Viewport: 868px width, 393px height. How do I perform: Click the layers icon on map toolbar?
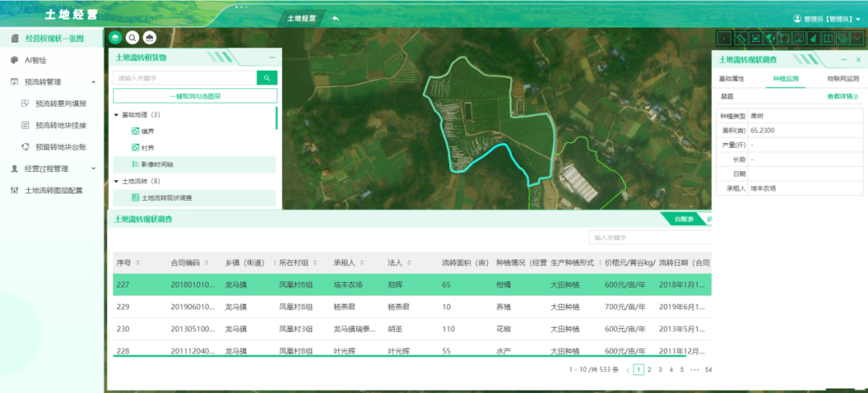(x=115, y=38)
